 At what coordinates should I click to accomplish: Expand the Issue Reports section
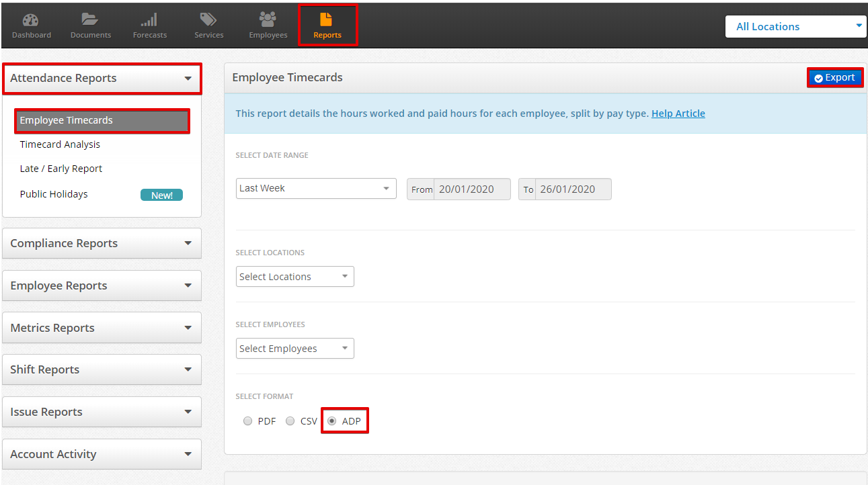(102, 412)
